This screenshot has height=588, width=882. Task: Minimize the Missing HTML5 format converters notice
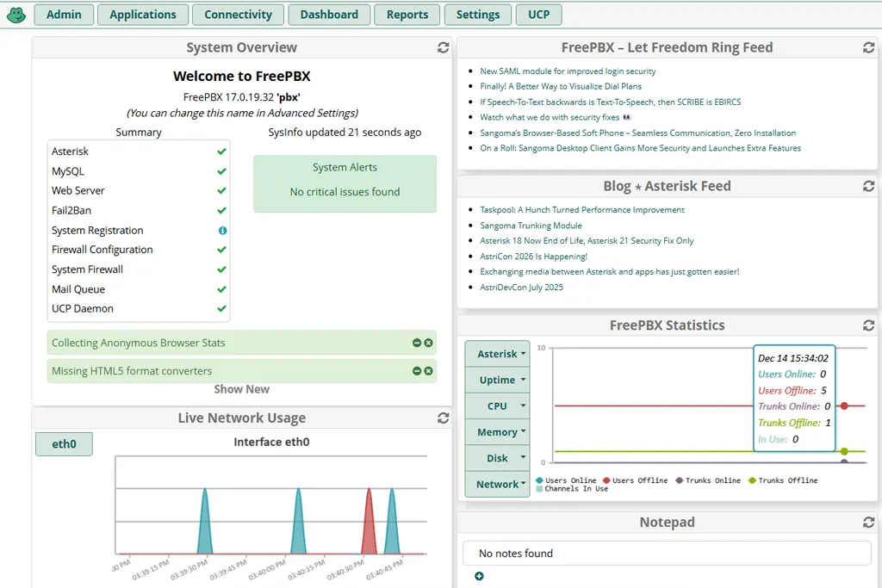point(417,371)
